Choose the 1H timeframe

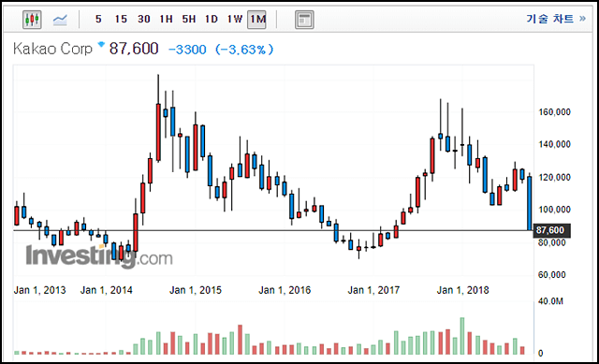coord(167,19)
